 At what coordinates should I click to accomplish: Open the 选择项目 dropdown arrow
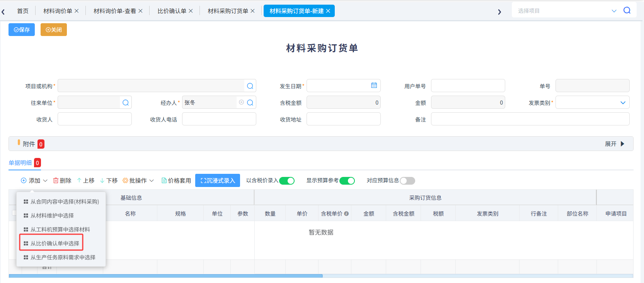pos(614,11)
